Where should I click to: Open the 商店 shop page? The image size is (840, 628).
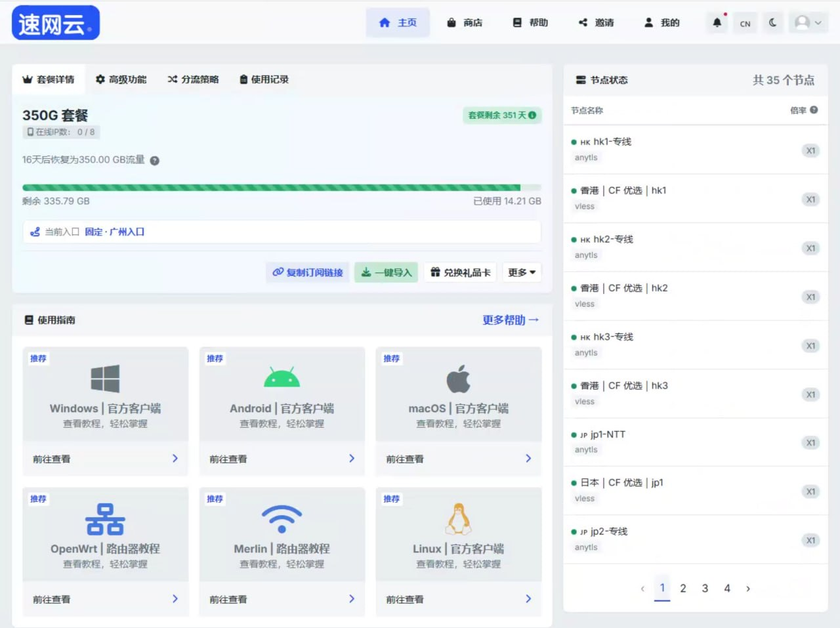465,23
